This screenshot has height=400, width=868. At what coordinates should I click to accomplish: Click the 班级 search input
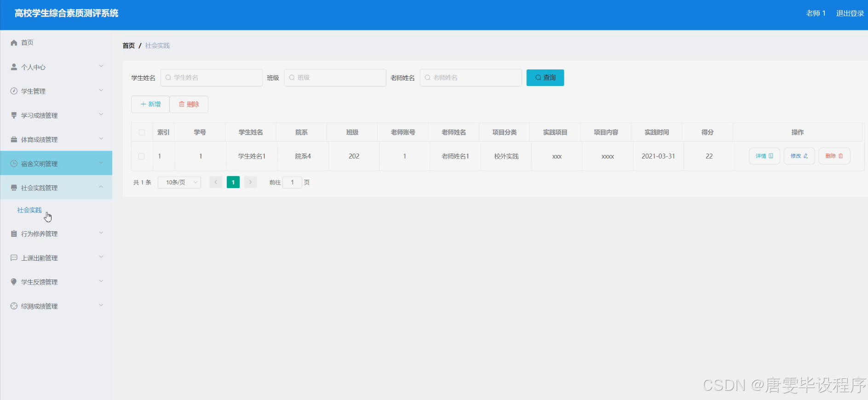[x=335, y=78]
